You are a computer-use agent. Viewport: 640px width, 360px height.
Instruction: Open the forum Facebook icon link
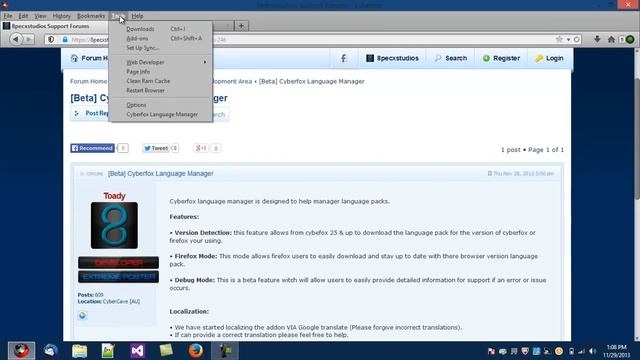point(343,58)
